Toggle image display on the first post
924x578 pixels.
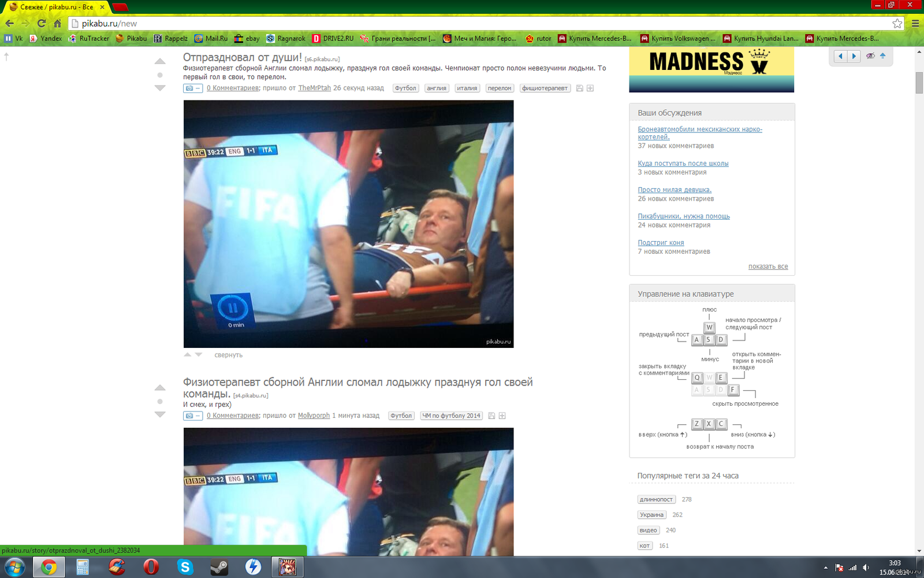pos(192,88)
